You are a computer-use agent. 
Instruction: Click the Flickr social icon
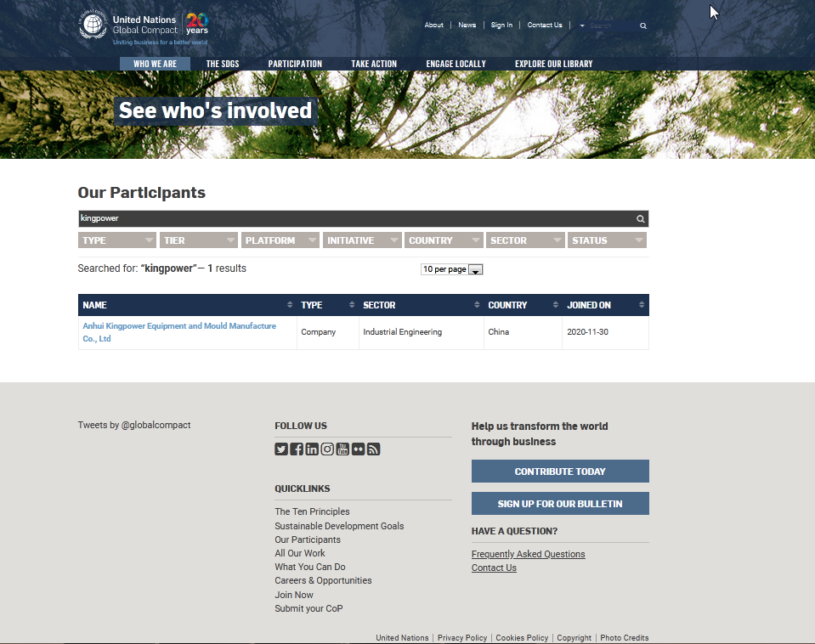tap(358, 449)
